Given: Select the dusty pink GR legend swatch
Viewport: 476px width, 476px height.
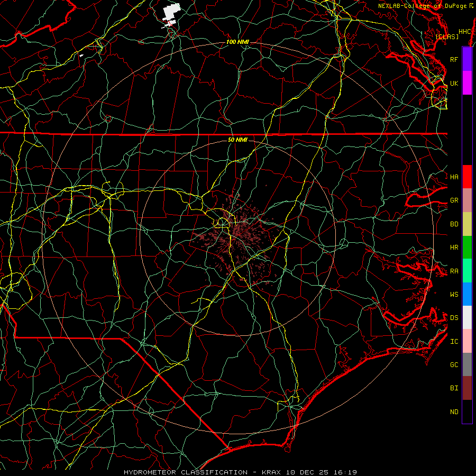Looking at the screenshot, I should [x=467, y=200].
